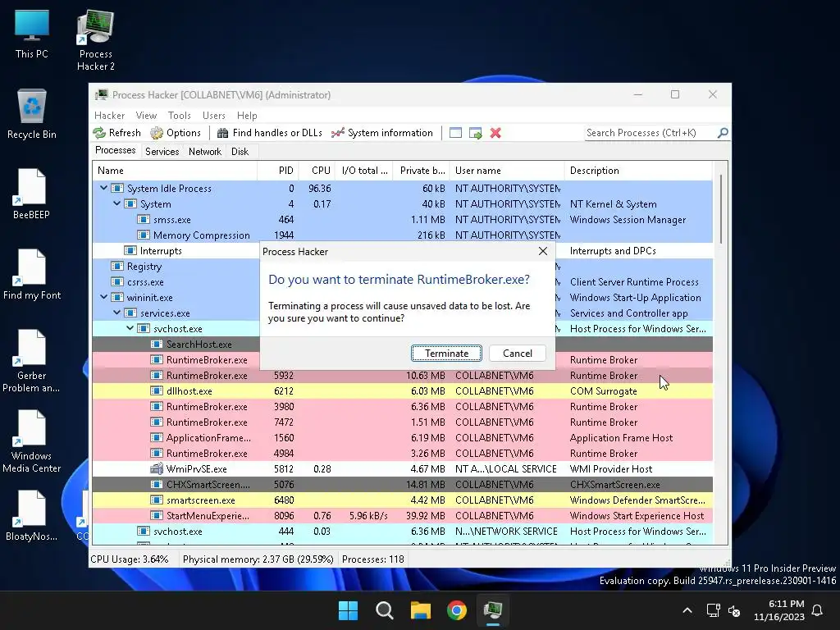Select RuntimeBroker.exe with PID 4984
Image resolution: width=840 pixels, height=630 pixels.
pos(402,453)
